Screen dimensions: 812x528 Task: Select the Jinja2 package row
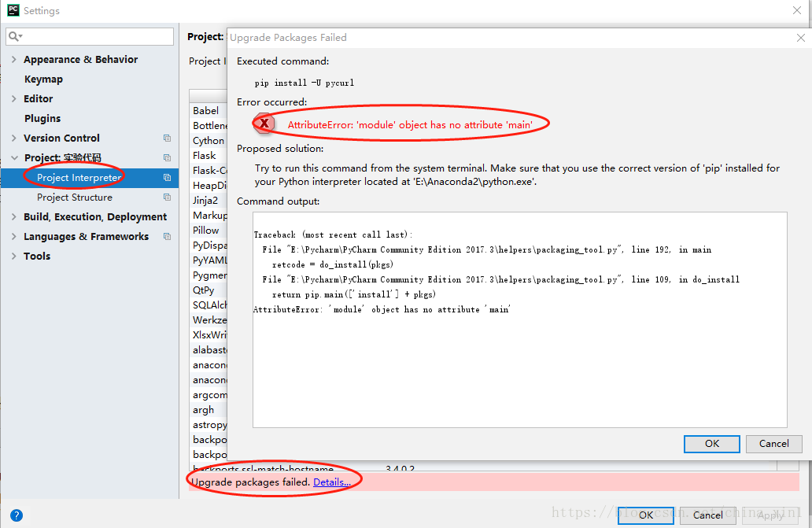(x=209, y=201)
